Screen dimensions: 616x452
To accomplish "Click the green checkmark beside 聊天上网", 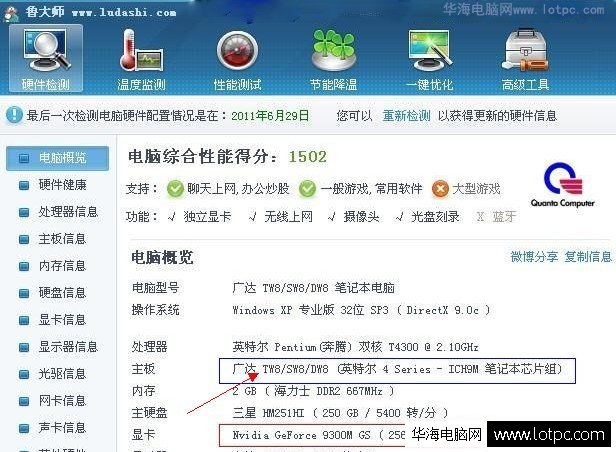I will point(175,189).
